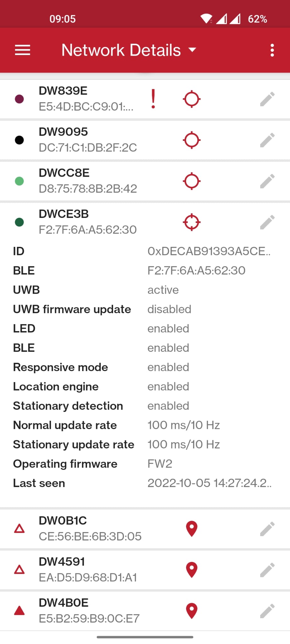
Task: Tap the location pin for DW4591
Action: pos(191,569)
